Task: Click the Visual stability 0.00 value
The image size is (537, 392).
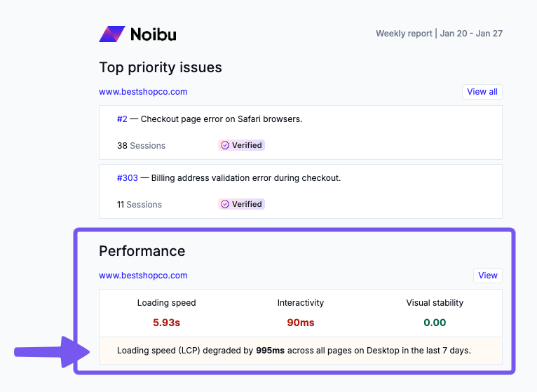Action: (435, 323)
